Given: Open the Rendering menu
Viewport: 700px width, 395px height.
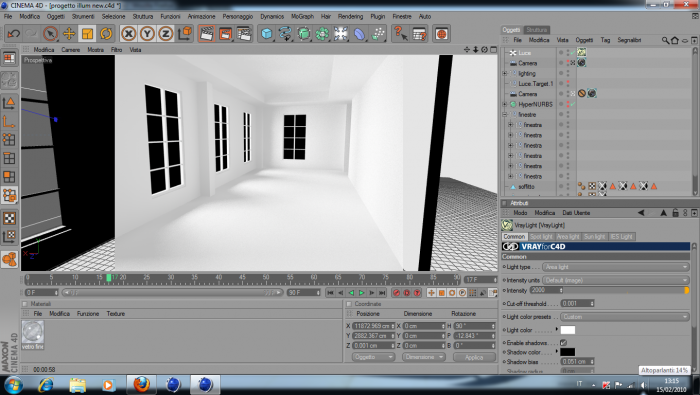Looking at the screenshot, I should pyautogui.click(x=350, y=17).
